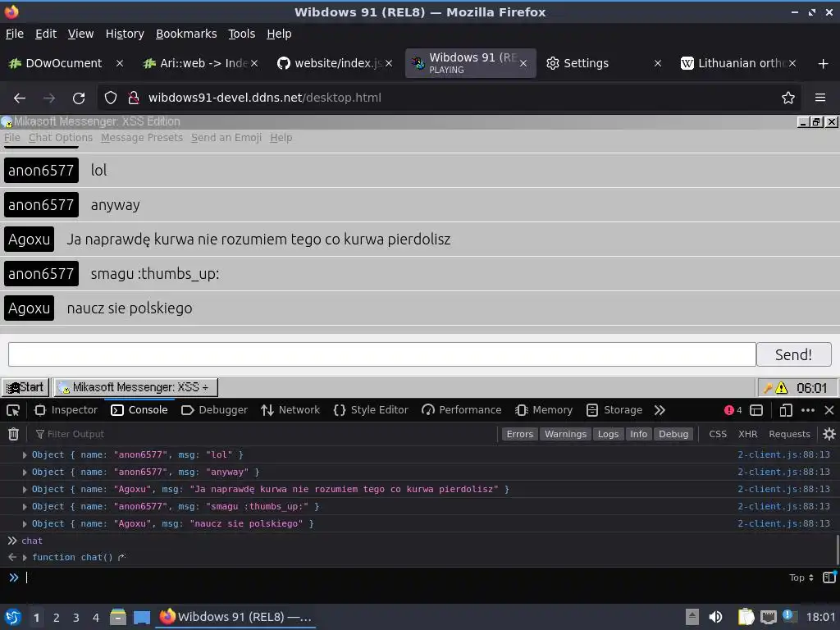The width and height of the screenshot is (840, 630).
Task: Click the key icon in Wibdows tray
Action: (768, 387)
